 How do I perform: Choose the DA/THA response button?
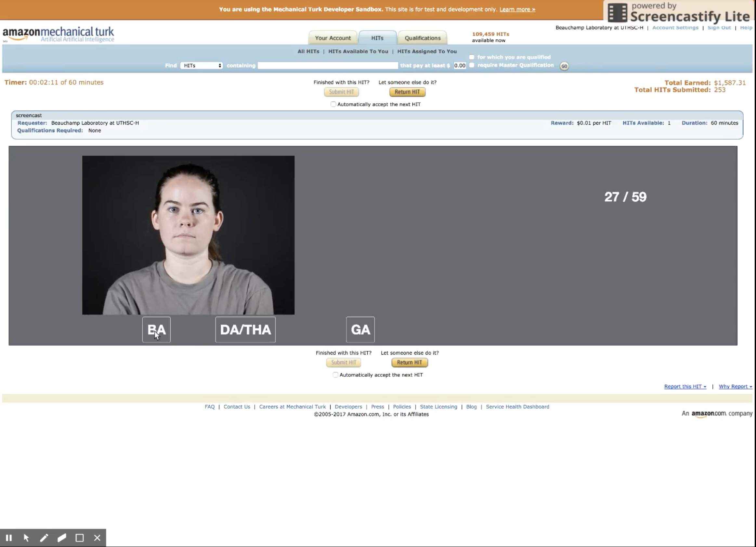(x=245, y=329)
